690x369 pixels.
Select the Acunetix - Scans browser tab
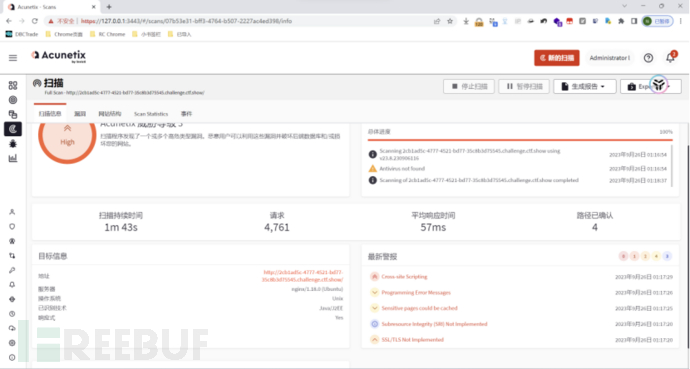(50, 7)
